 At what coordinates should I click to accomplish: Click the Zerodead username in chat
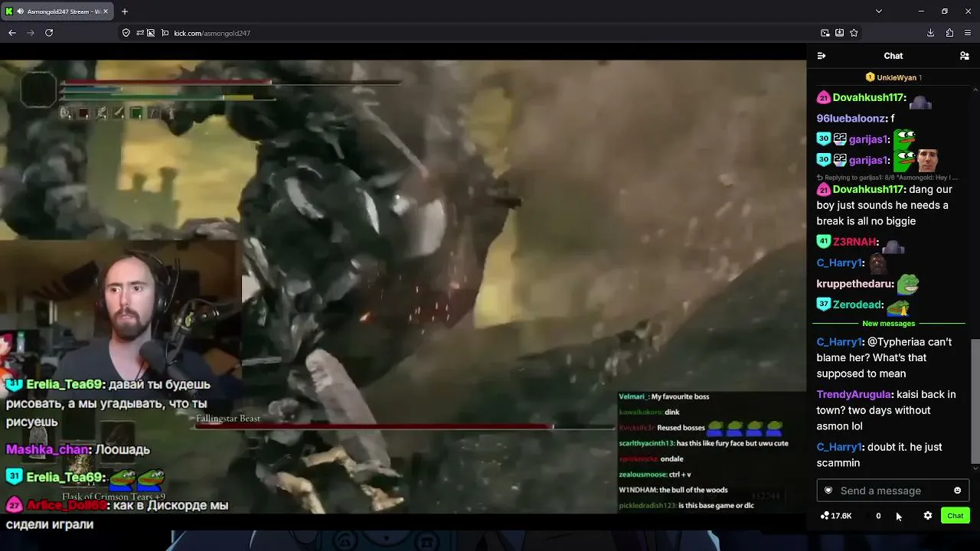[858, 305]
